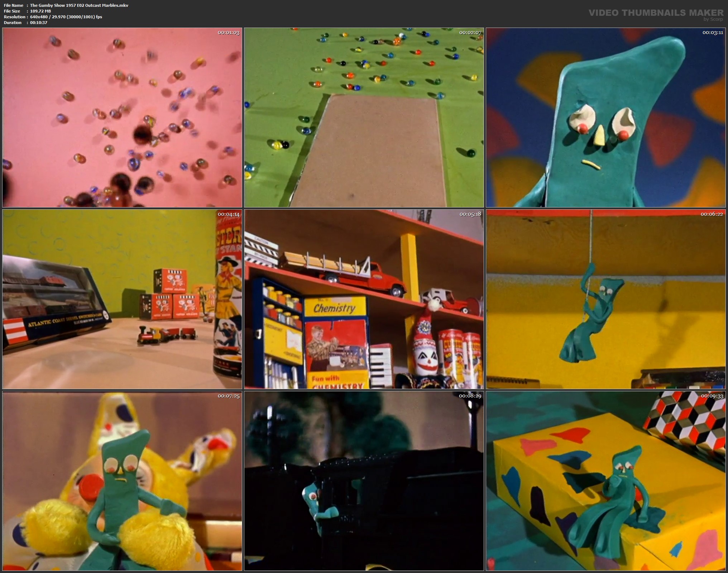Click the timestamp label '00:03:11'
Viewport: 728px width, 573px height.
(713, 33)
